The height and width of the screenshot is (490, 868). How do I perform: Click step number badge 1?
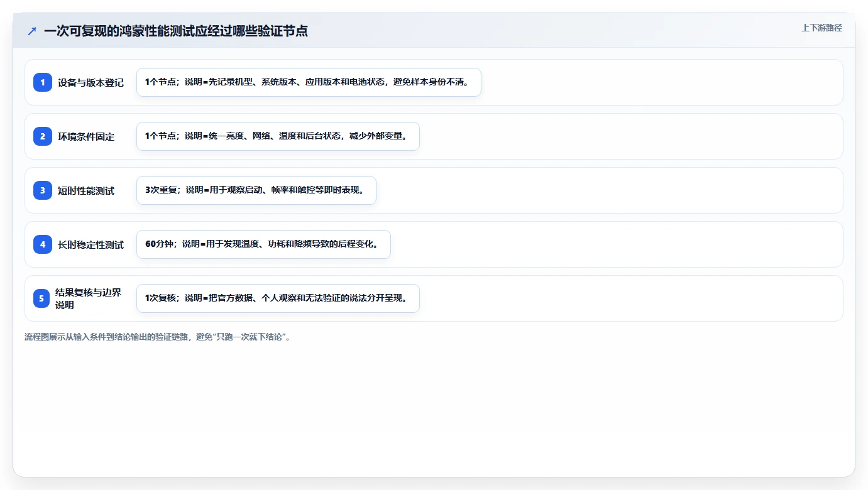pyautogui.click(x=43, y=82)
